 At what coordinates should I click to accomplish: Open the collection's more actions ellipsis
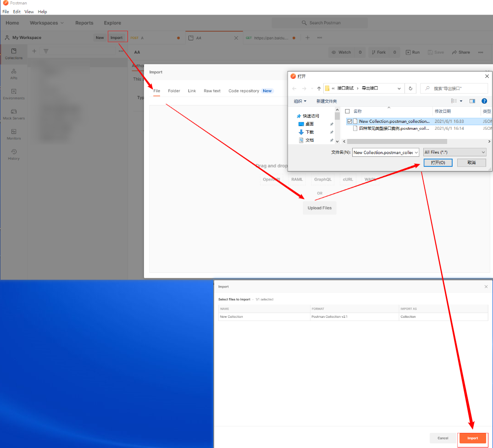481,52
